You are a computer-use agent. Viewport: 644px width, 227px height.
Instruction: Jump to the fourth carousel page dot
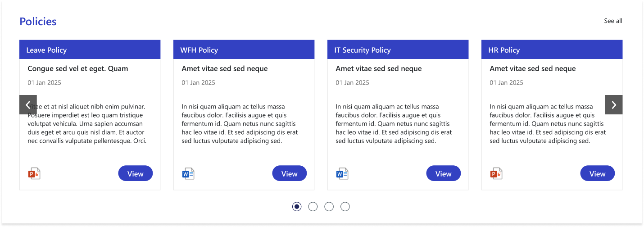pyautogui.click(x=345, y=207)
